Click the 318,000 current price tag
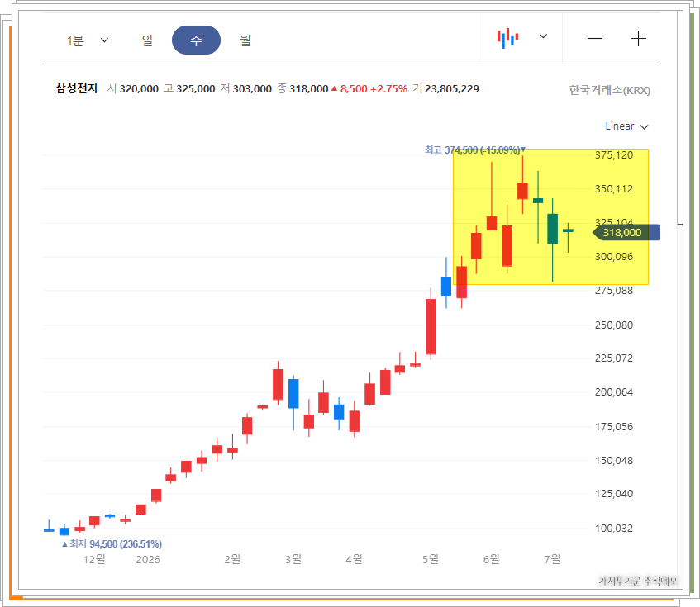 (626, 232)
